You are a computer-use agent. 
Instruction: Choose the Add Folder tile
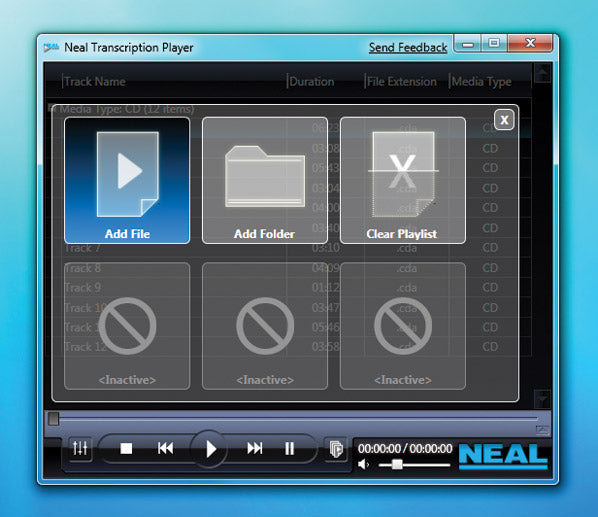click(x=265, y=180)
